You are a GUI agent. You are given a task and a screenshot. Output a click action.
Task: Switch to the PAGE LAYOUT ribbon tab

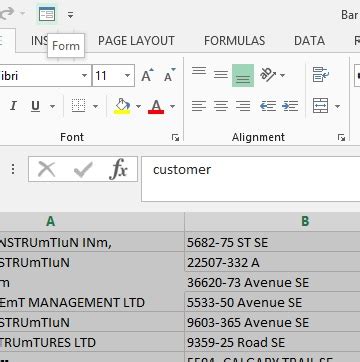click(x=136, y=41)
